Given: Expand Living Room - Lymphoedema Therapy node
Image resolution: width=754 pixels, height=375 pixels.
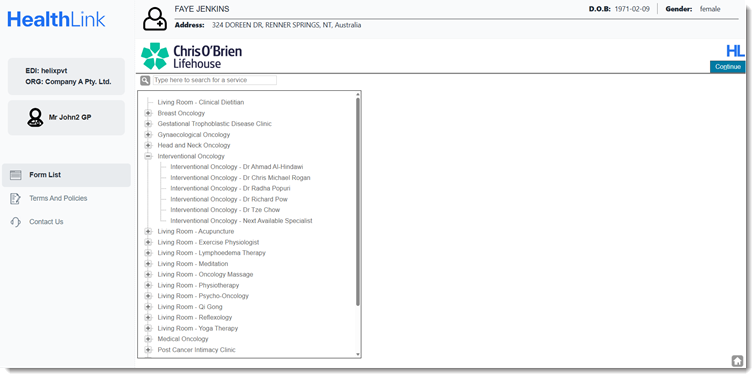Looking at the screenshot, I should [148, 253].
